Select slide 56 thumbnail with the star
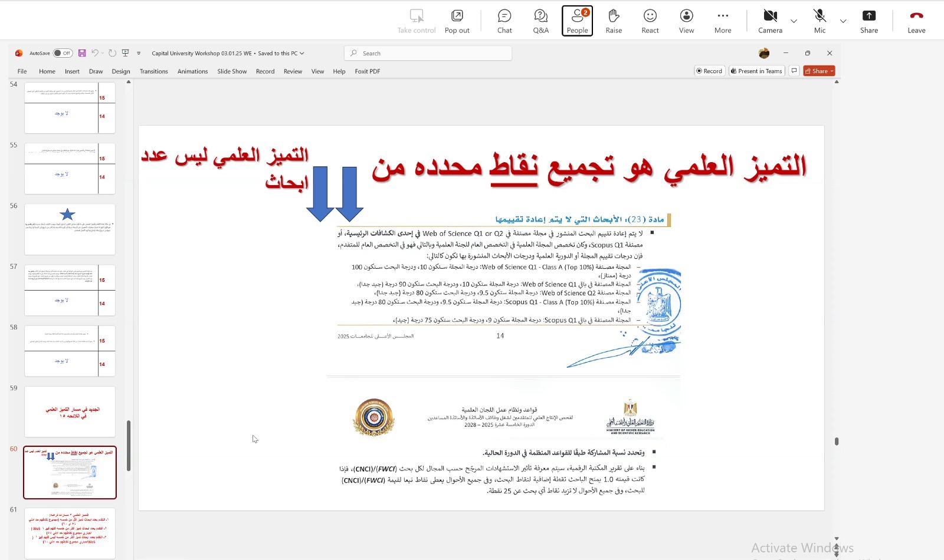The width and height of the screenshot is (944, 560). (70, 229)
